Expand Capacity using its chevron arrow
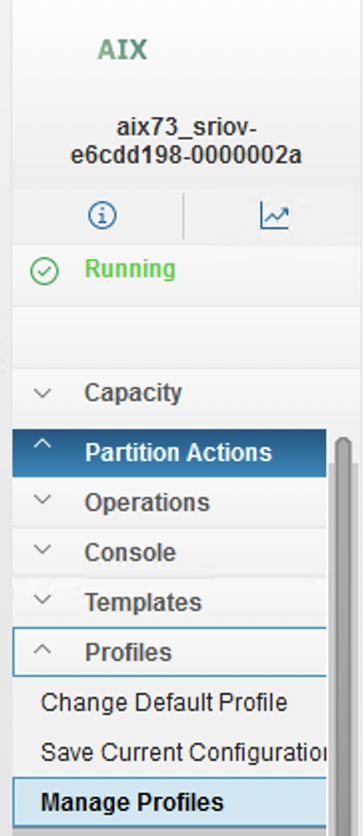The height and width of the screenshot is (836, 364). (x=43, y=393)
